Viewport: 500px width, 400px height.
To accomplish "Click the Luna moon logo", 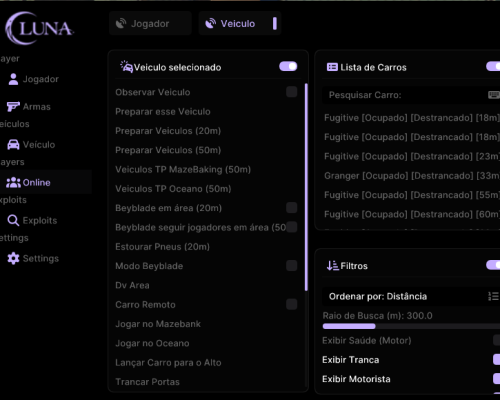I will tap(39, 28).
